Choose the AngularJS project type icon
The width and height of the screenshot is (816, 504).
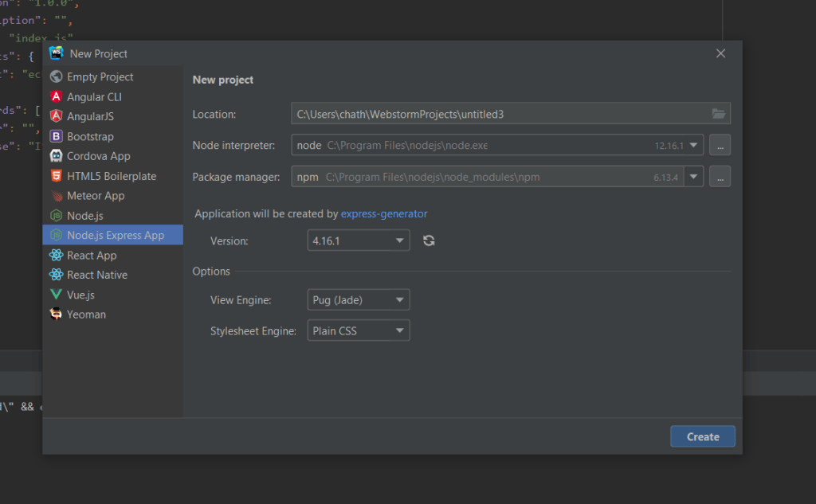tap(56, 116)
